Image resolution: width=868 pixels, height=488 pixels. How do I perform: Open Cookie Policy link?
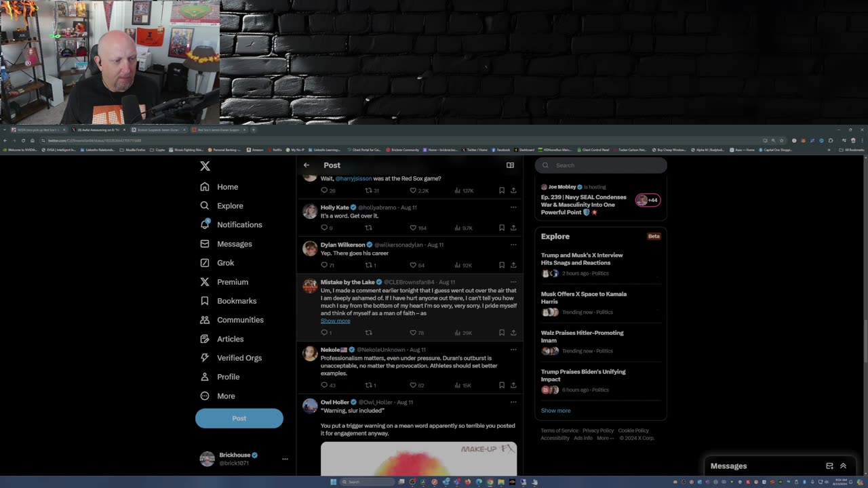[x=633, y=430]
